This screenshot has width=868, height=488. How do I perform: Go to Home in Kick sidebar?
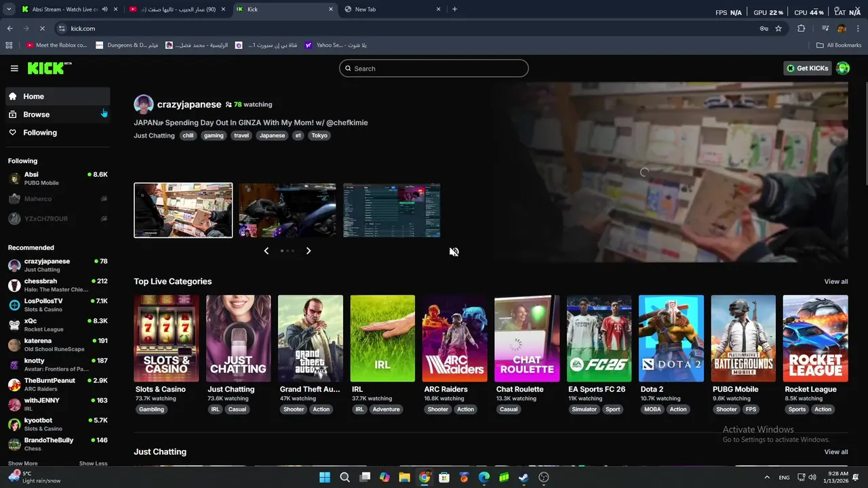tap(58, 96)
